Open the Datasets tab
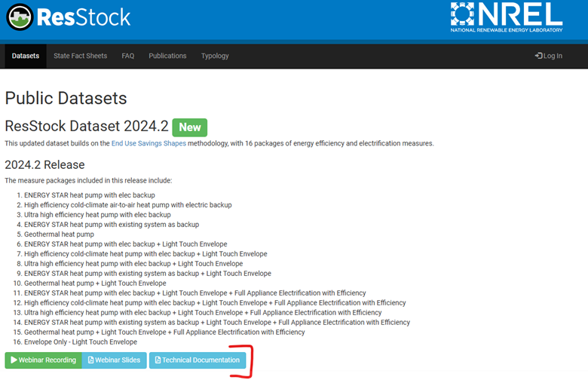 (x=26, y=56)
